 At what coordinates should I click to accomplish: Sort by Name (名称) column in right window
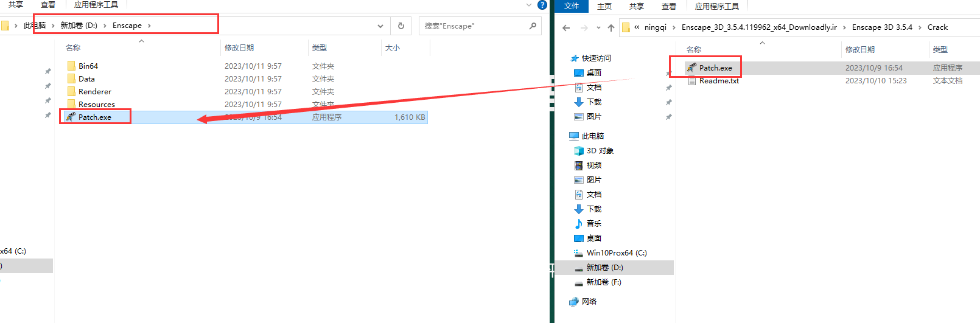pyautogui.click(x=694, y=49)
